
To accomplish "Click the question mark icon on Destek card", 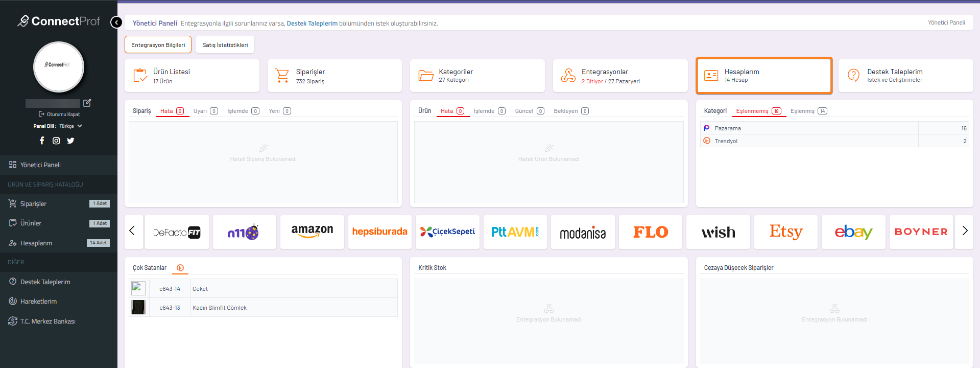I will pos(853,75).
